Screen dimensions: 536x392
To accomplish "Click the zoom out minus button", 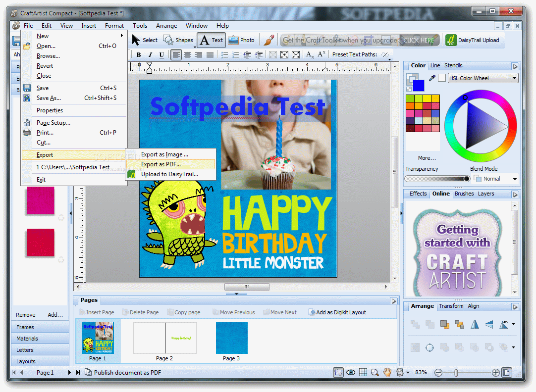I will coord(438,373).
